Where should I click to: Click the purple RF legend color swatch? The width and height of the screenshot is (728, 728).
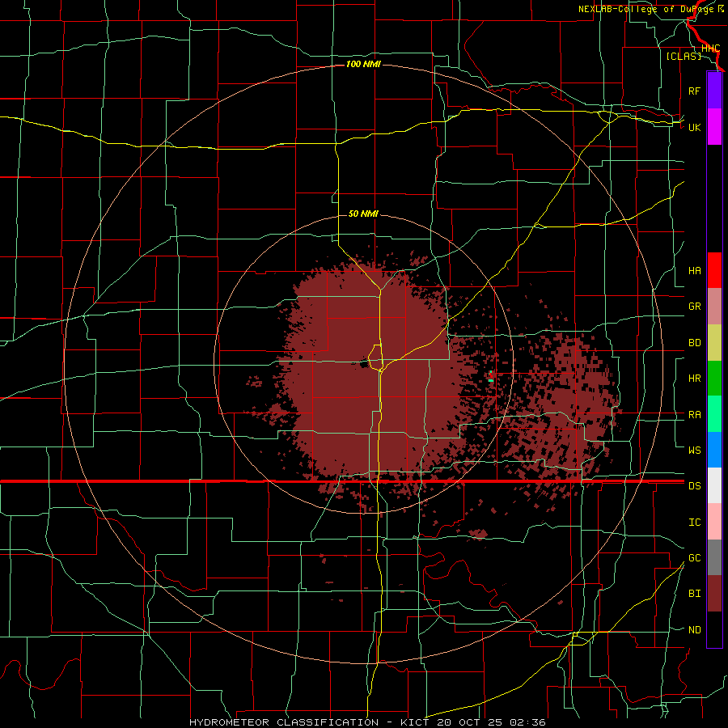pyautogui.click(x=714, y=91)
